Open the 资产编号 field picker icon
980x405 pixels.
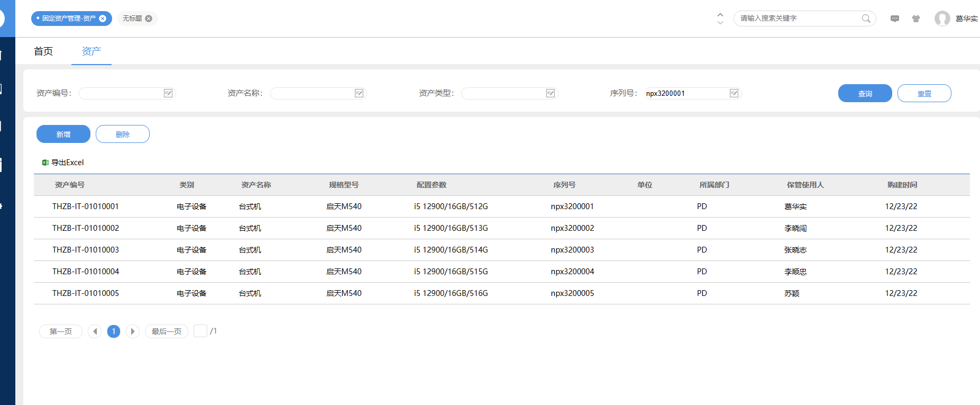pyautogui.click(x=168, y=93)
